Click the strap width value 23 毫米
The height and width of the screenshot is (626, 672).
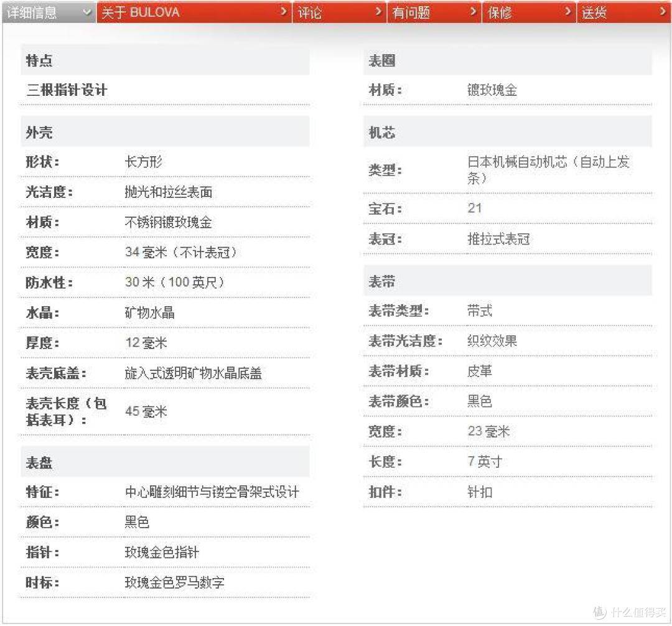coord(489,431)
